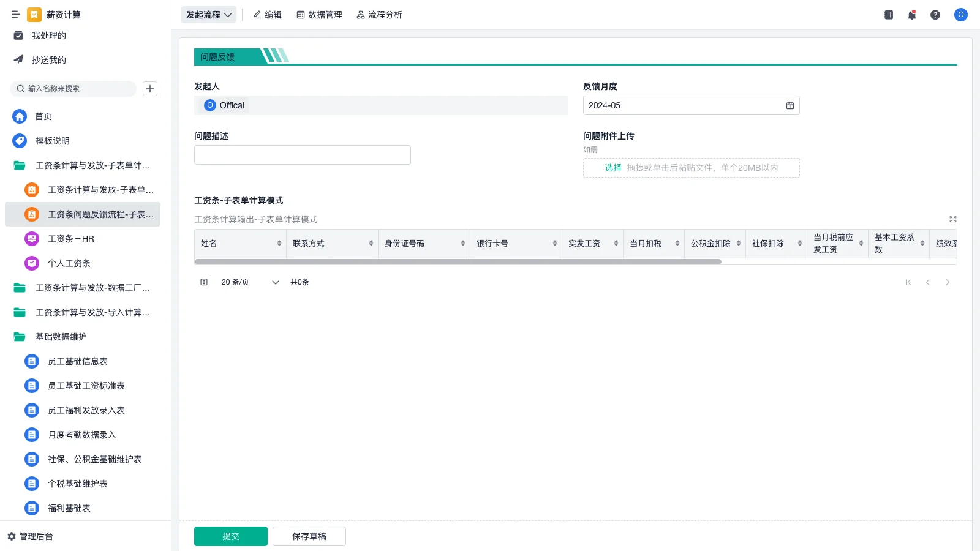Sort by 基本工资系数 column

click(922, 243)
